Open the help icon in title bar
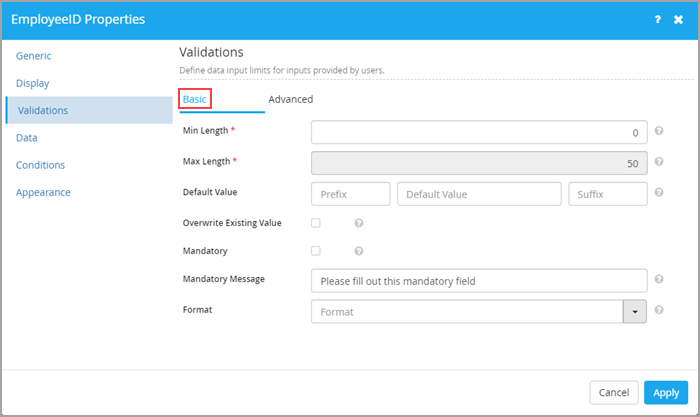The width and height of the screenshot is (700, 417). click(x=658, y=19)
